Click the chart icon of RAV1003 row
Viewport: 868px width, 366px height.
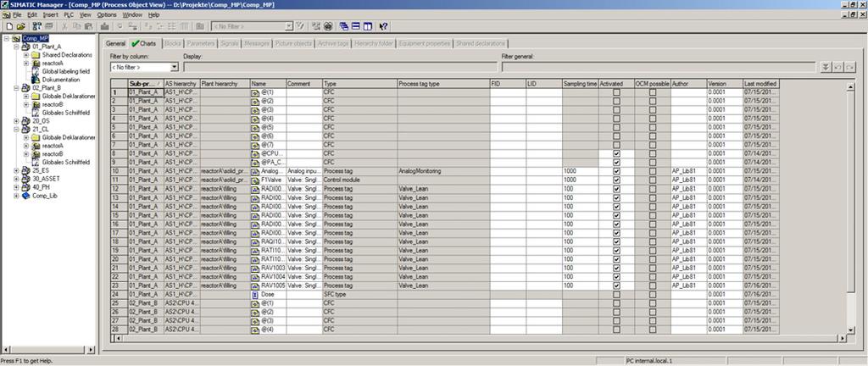[255, 269]
